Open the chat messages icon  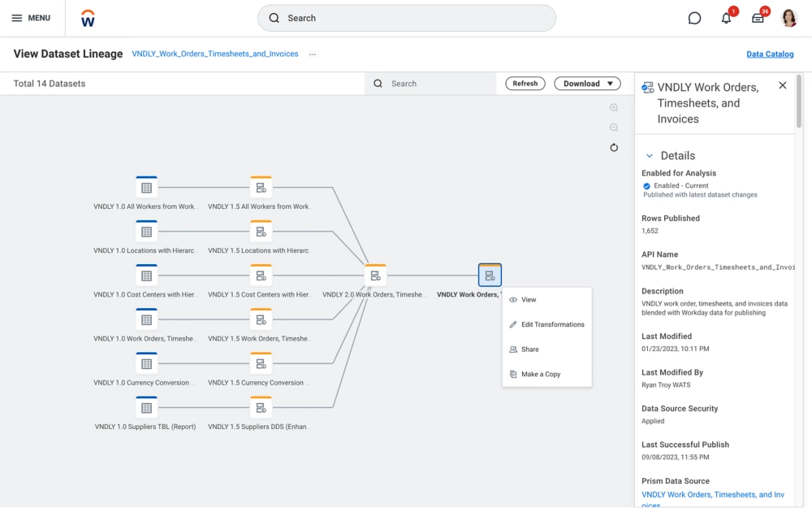tap(694, 18)
